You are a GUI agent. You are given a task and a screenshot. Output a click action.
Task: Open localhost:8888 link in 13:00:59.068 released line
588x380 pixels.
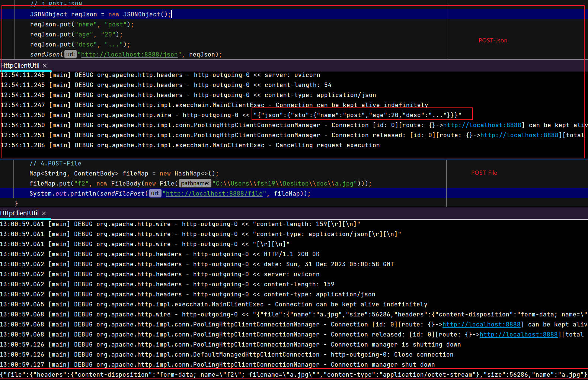pos(518,335)
